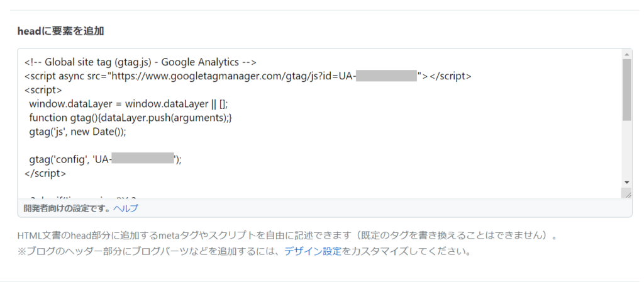Follow the デザイン設定 link
This screenshot has height=289, width=644.
(x=313, y=252)
